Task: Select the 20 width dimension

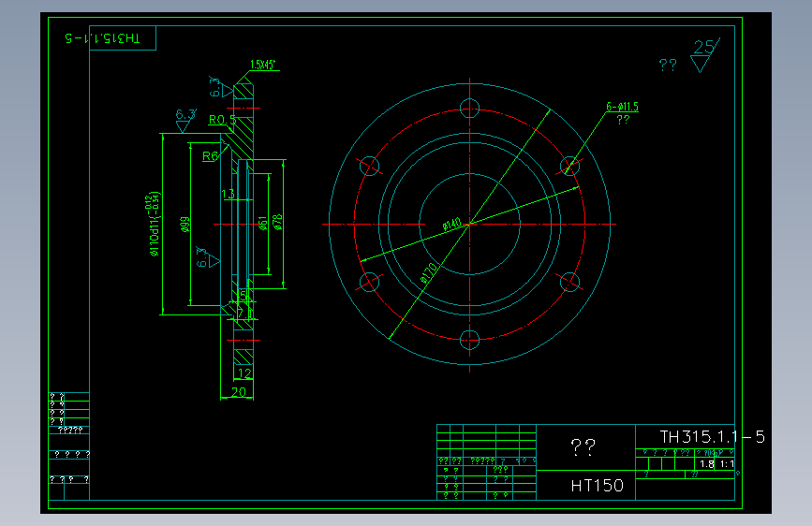Action: coord(238,392)
